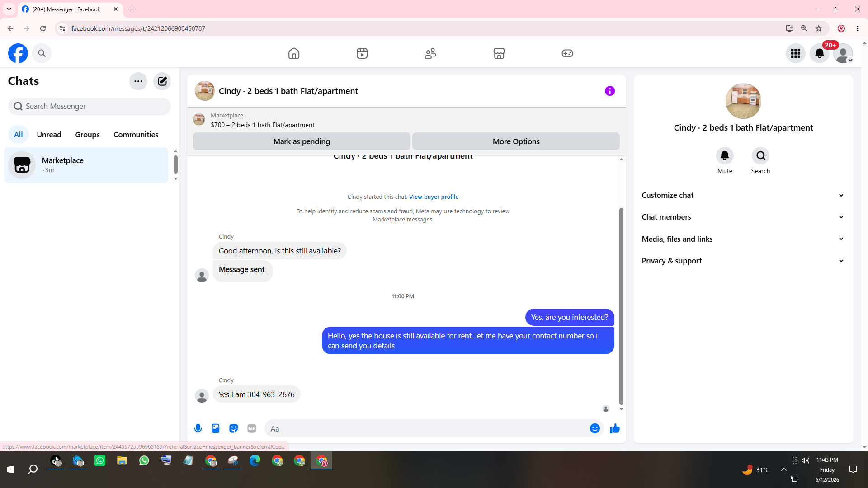
Task: Open Marketplace icon in top navigation
Action: [x=499, y=53]
